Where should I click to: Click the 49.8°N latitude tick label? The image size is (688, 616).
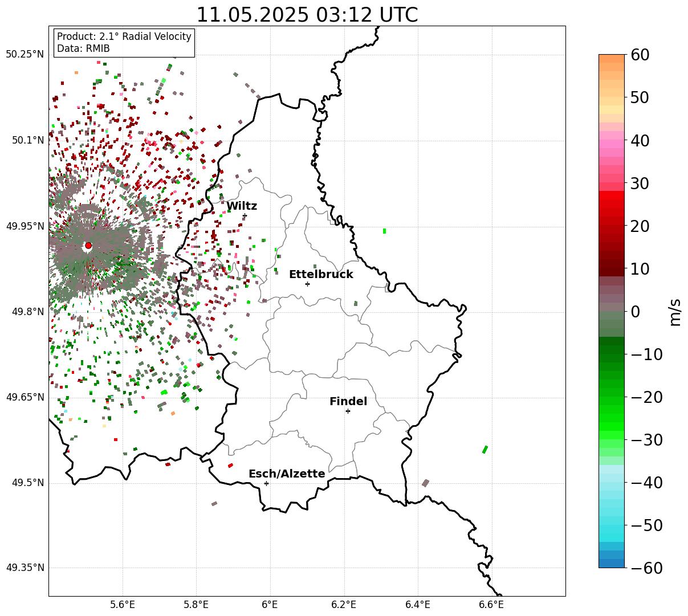click(27, 312)
